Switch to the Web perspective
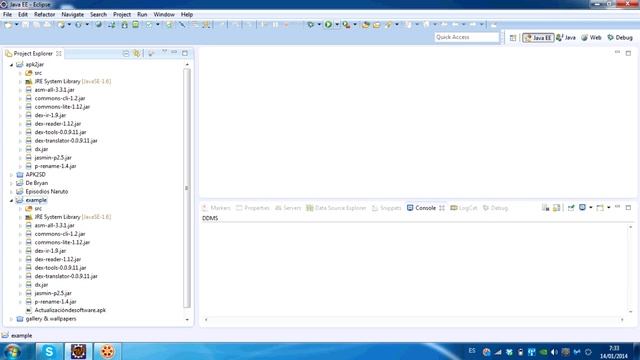Viewport: 640px width, 360px height. (591, 38)
